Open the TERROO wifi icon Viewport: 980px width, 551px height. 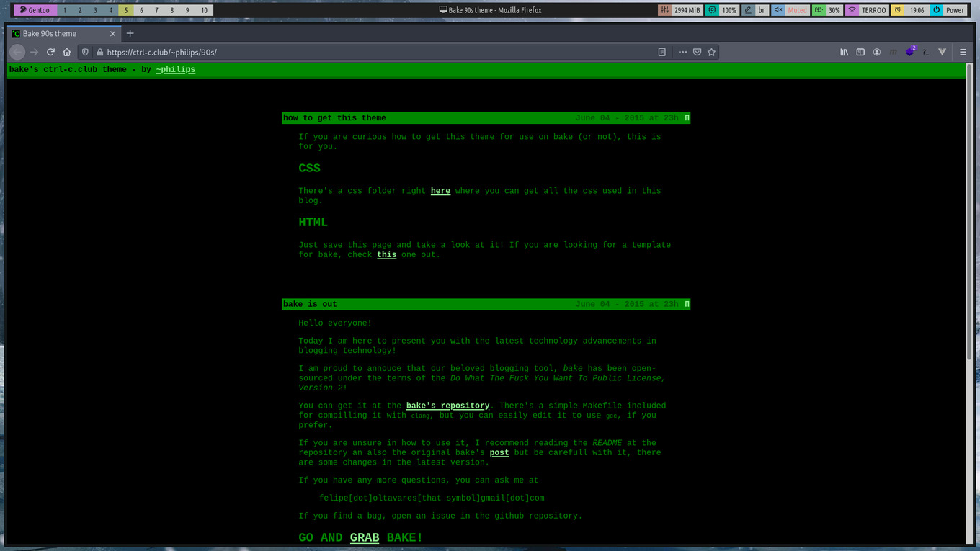click(852, 10)
